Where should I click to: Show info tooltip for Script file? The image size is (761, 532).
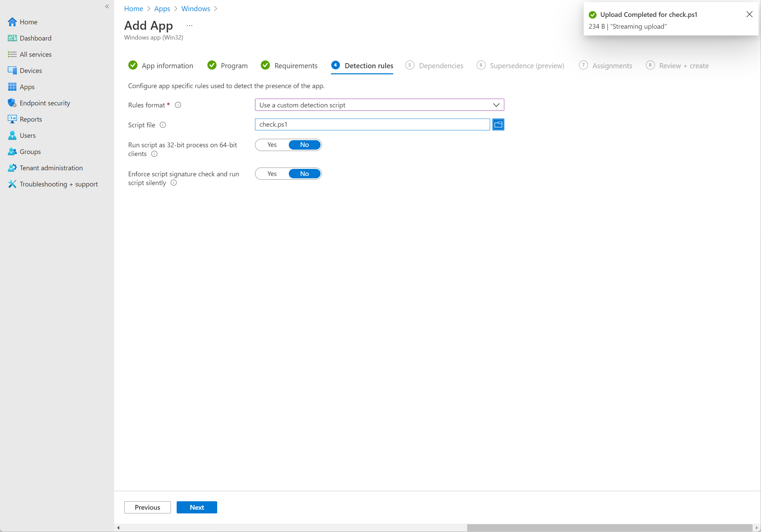pyautogui.click(x=163, y=125)
